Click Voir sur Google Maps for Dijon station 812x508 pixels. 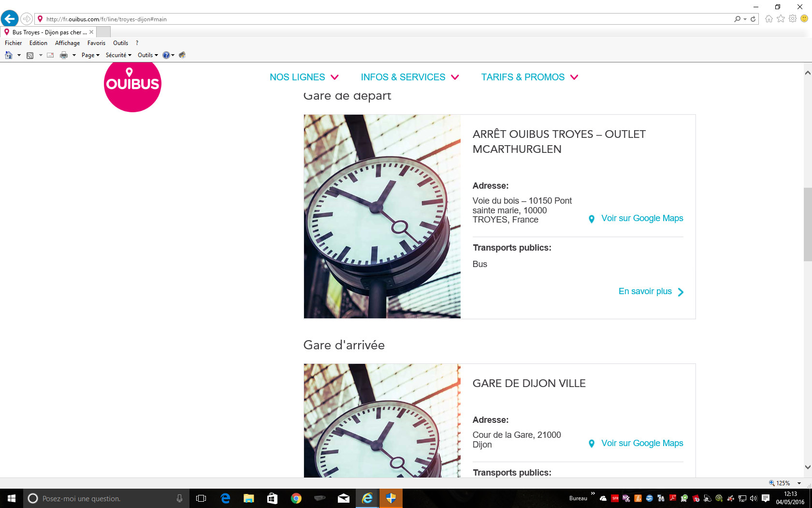(x=642, y=444)
